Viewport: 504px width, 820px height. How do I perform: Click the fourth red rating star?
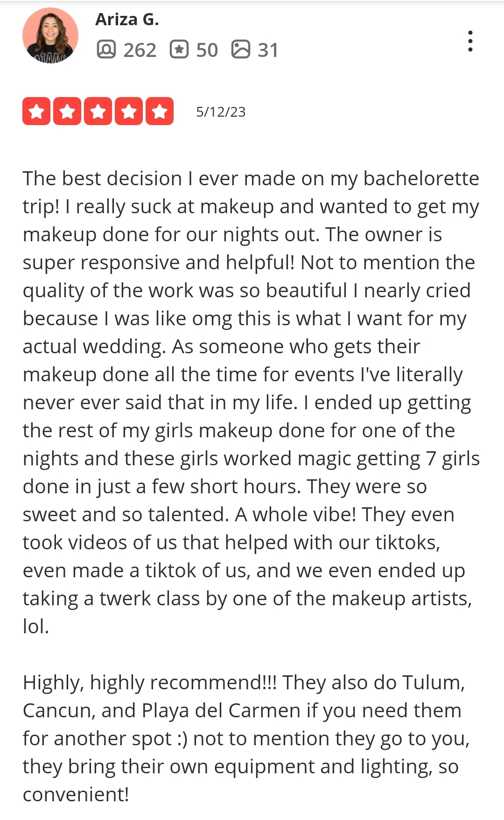129,111
